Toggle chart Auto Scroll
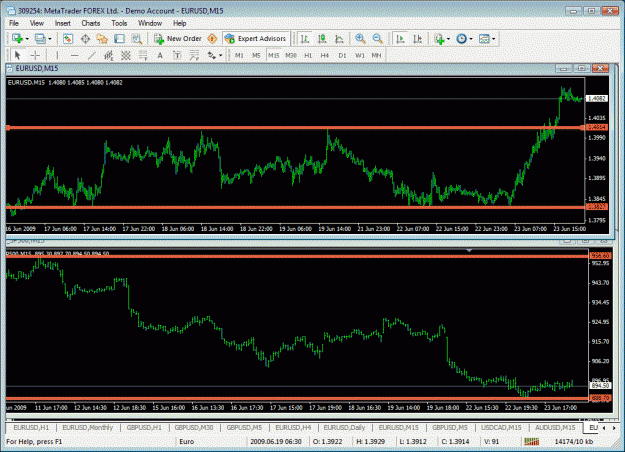Viewport: 625px width, 452px height. [400, 39]
